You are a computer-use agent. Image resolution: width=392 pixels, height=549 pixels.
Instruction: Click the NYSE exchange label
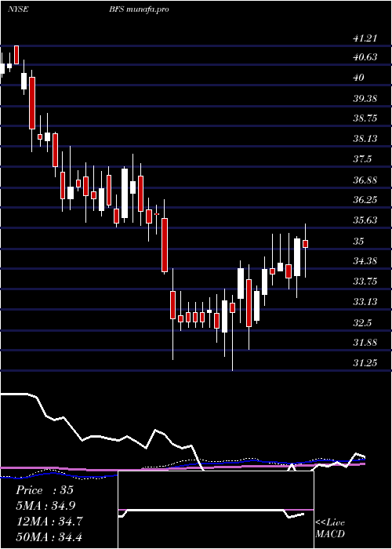click(18, 9)
